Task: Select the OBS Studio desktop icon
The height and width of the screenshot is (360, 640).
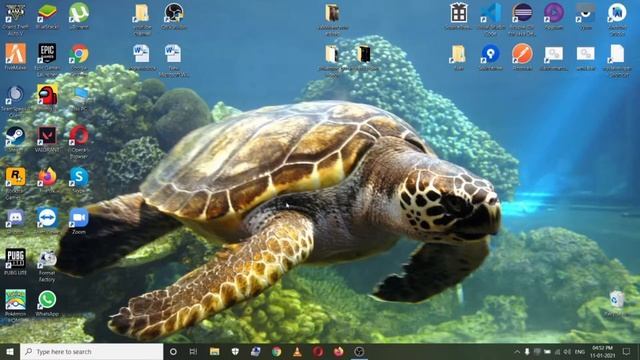Action: click(x=173, y=16)
